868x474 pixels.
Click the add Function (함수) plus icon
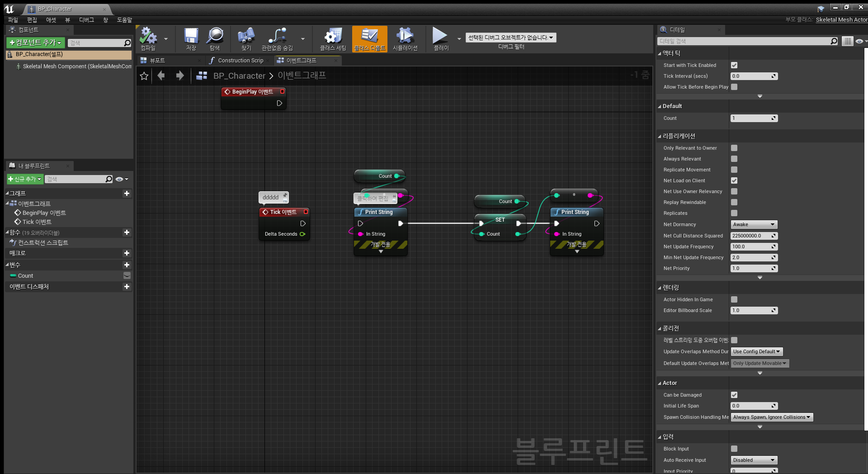[127, 232]
